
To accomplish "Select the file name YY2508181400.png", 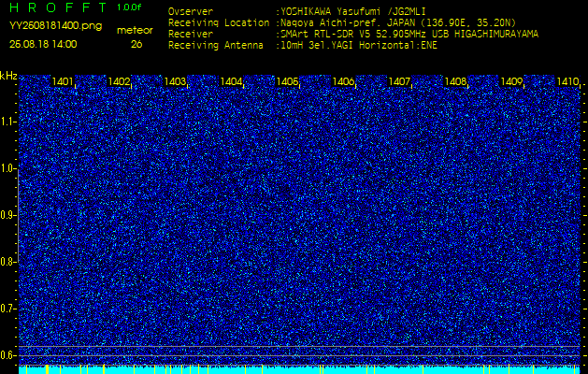I will click(x=55, y=26).
